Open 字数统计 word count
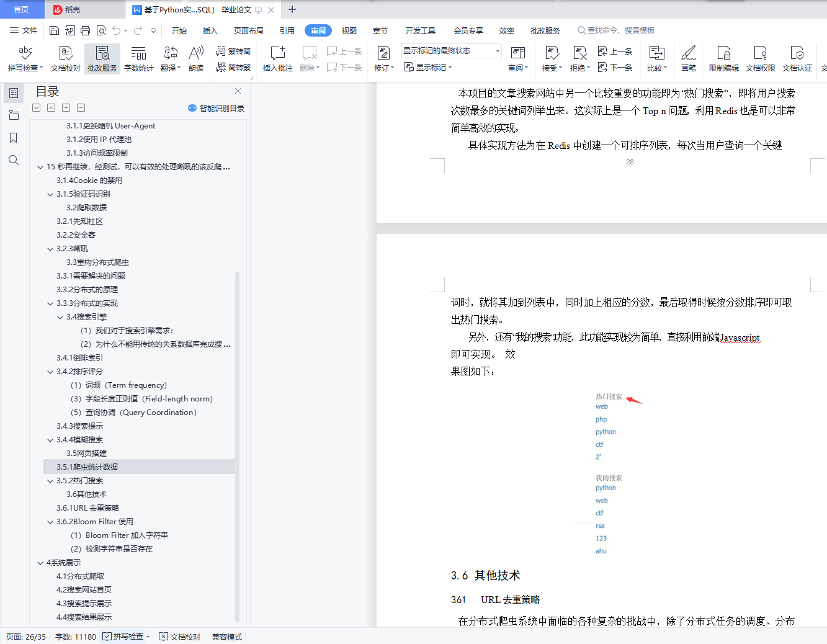 (139, 59)
